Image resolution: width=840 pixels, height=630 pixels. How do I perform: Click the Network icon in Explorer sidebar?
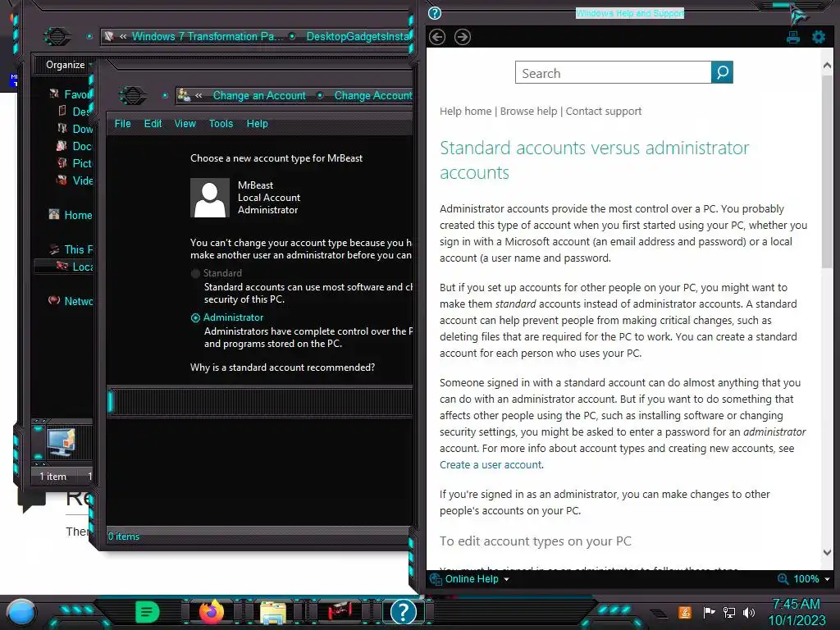[x=54, y=300]
